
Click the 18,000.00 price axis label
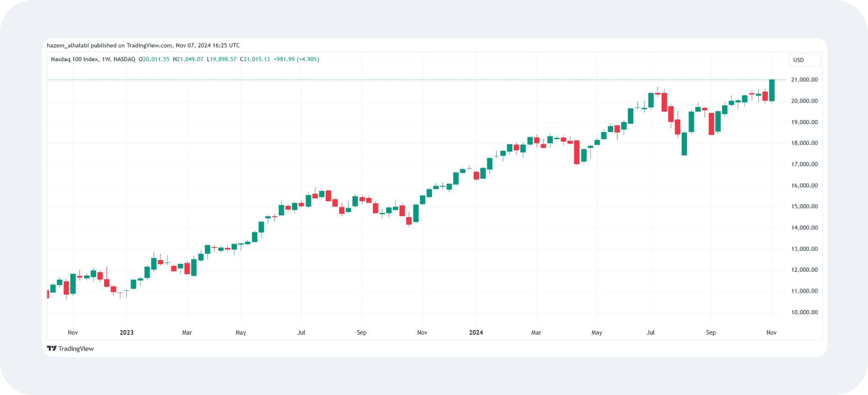coord(804,143)
